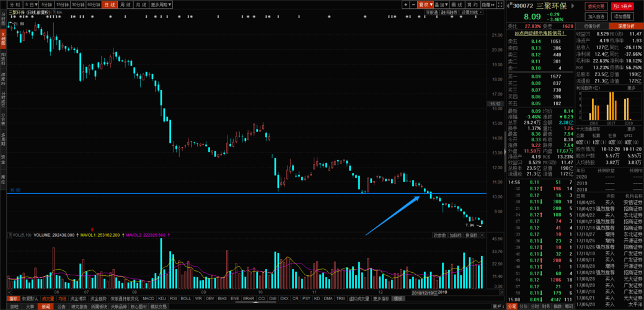
Task: Toggle fullscreen chart icon
Action: click(x=500, y=4)
